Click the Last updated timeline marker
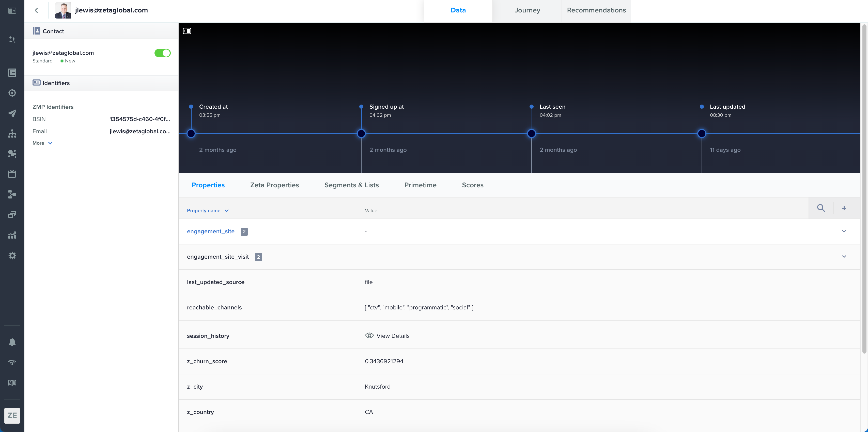Screen dimensions: 868x432 pyautogui.click(x=702, y=134)
